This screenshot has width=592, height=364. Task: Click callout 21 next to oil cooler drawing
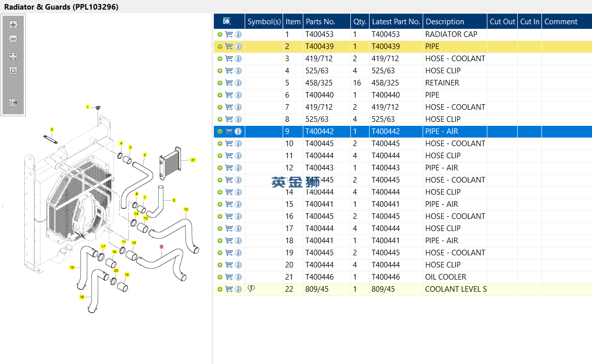coord(193,160)
